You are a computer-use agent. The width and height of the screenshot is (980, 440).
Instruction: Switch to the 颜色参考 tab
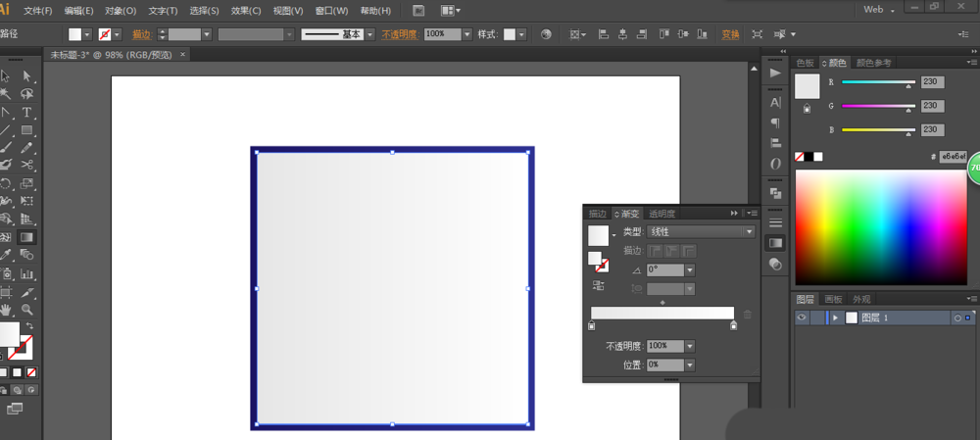(x=874, y=63)
